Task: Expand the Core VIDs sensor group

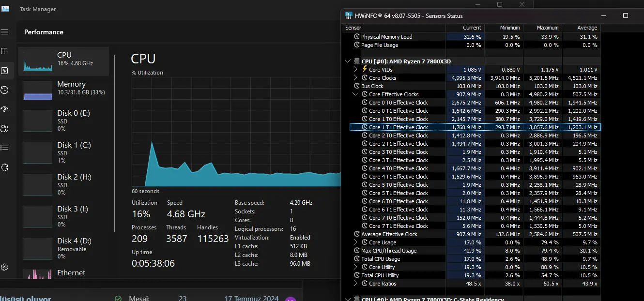Action: pos(355,69)
